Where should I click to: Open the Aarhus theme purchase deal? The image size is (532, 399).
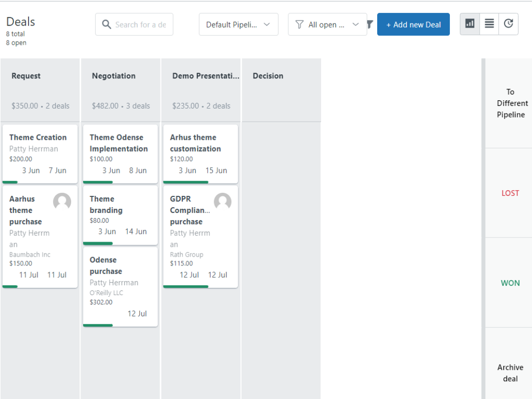pyautogui.click(x=40, y=237)
